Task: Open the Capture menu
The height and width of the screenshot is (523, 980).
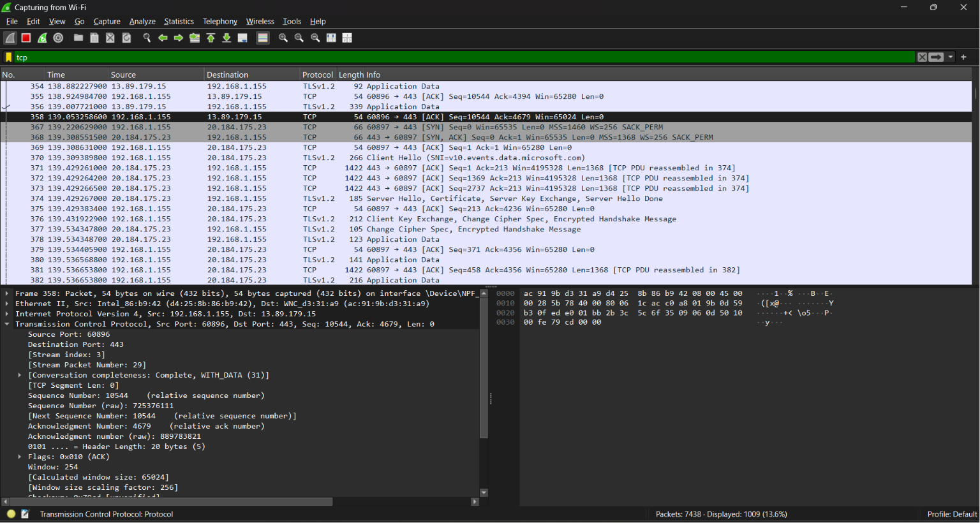Action: pos(107,22)
